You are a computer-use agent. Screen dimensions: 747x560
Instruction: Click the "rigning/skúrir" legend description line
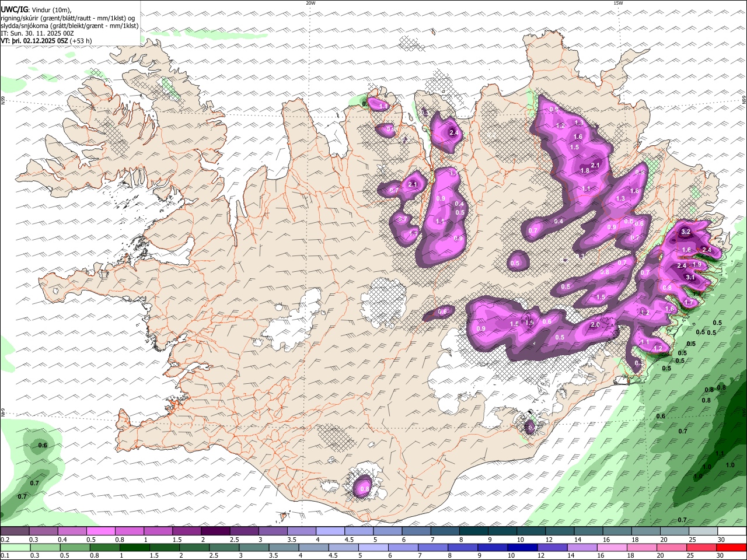tap(68, 18)
